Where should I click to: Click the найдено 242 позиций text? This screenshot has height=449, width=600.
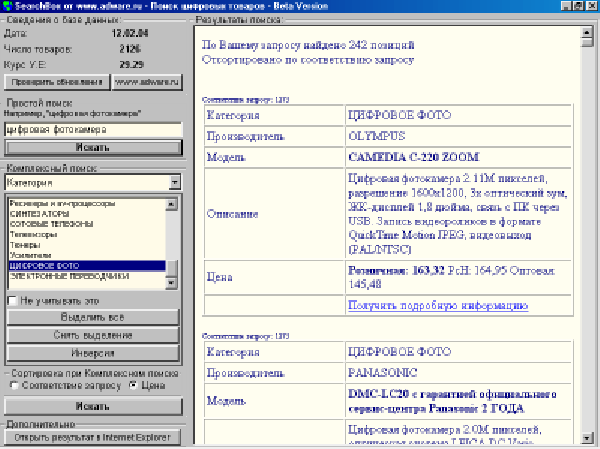point(359,45)
